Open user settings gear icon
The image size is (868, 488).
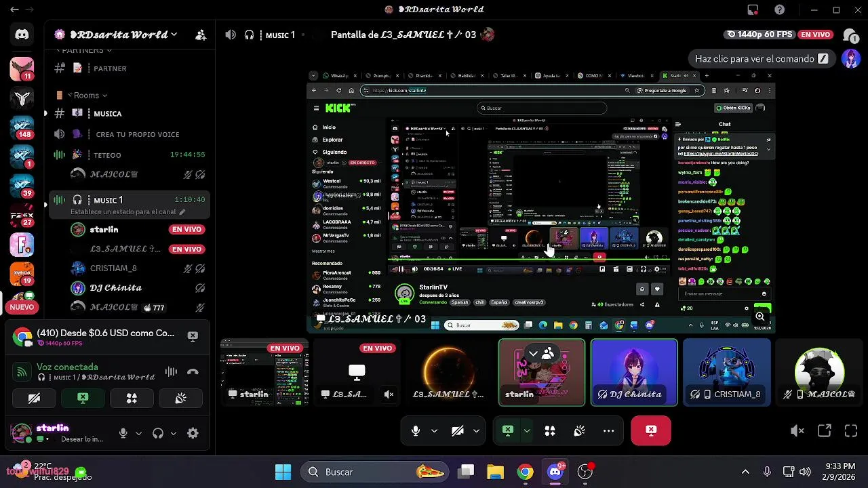click(193, 433)
